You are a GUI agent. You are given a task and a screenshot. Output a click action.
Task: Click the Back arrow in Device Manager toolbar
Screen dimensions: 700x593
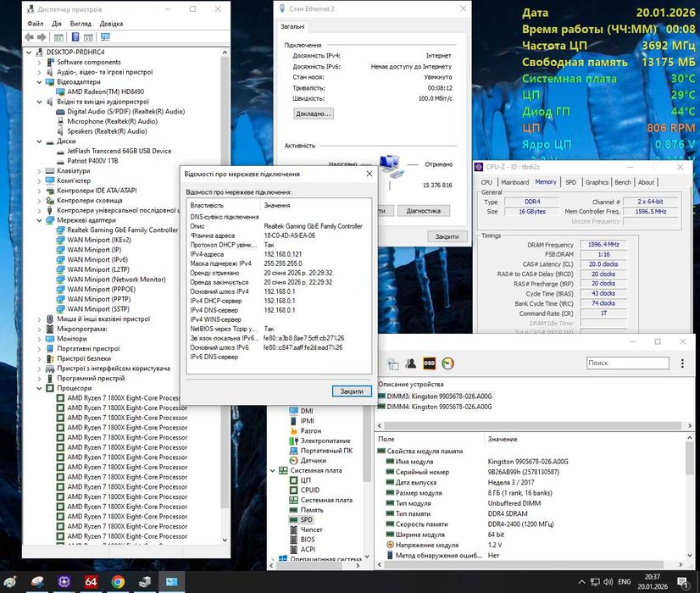[x=30, y=37]
